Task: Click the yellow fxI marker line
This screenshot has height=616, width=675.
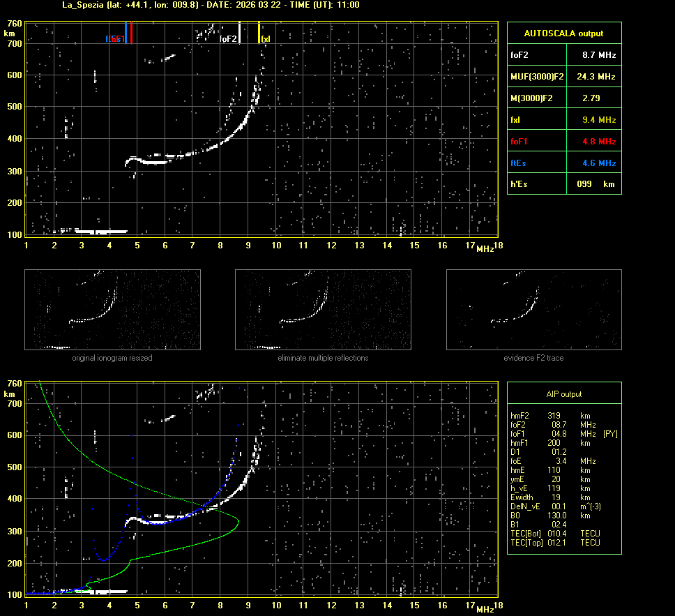Action: coord(259,33)
